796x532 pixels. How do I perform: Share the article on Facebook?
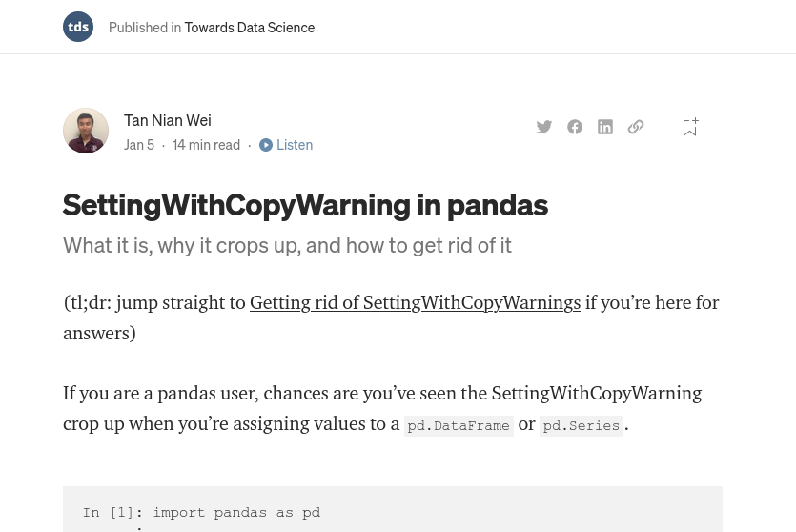575,127
